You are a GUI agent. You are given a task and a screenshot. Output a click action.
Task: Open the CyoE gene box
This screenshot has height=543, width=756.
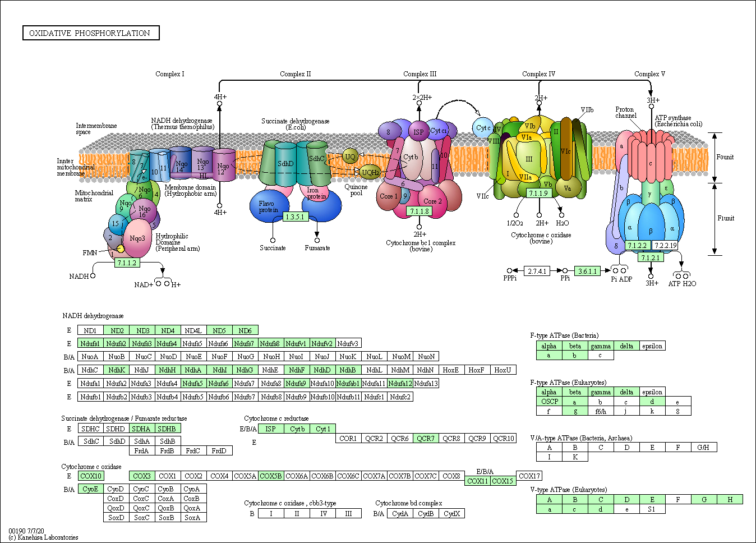pos(90,489)
